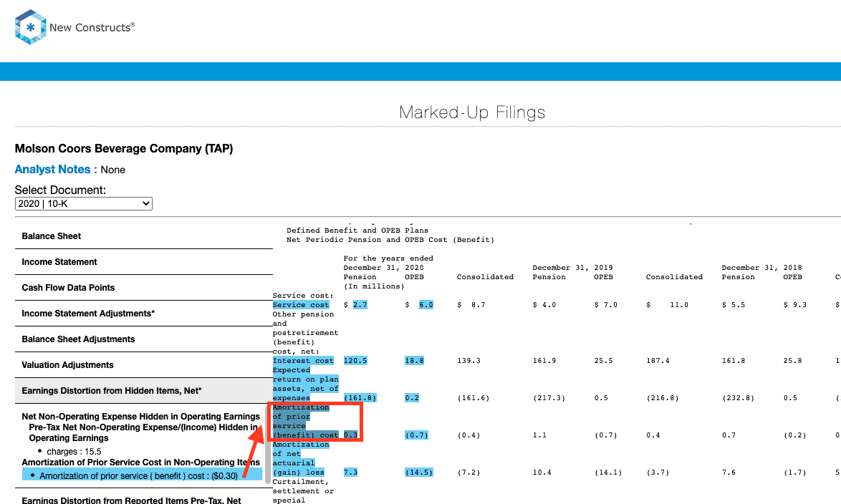Click 2019 consolidated service cost 11.0
The image size is (841, 504).
pos(679,304)
